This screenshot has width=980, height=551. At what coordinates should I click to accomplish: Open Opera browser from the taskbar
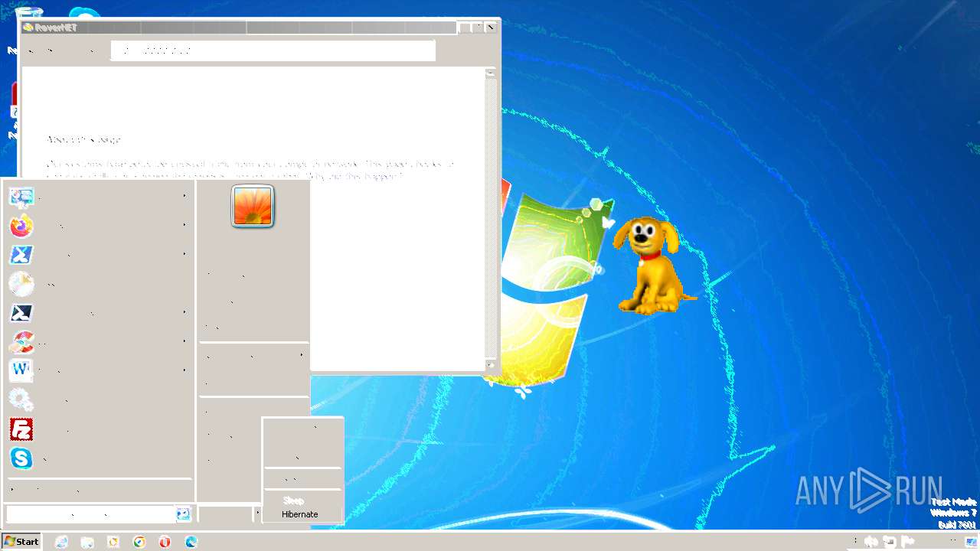[165, 542]
